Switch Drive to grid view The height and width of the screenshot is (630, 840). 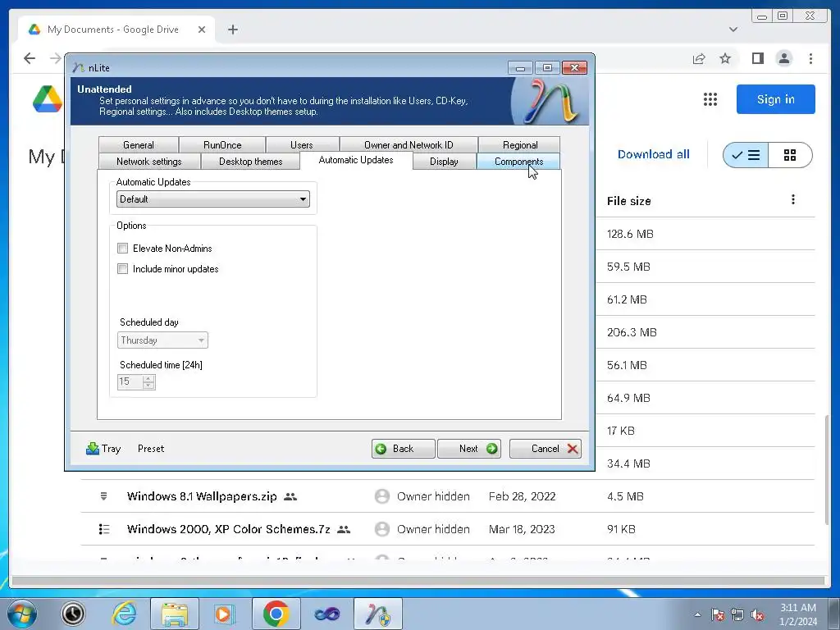pyautogui.click(x=790, y=155)
